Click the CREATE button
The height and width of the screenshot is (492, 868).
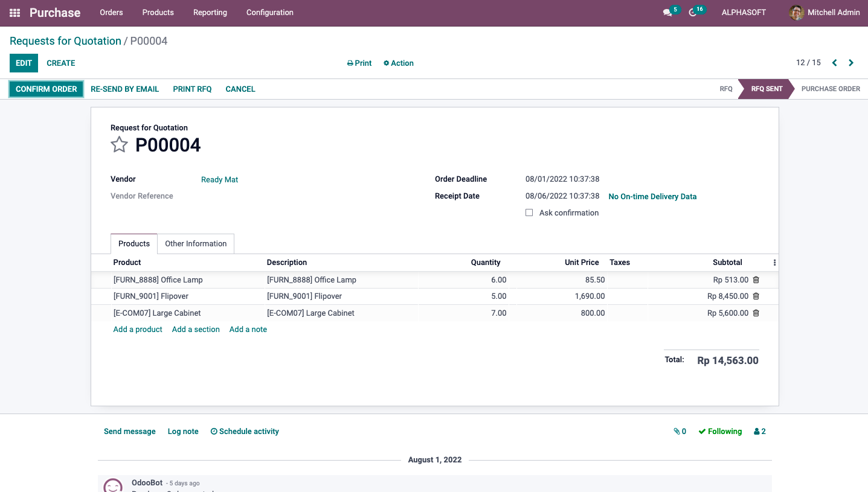[61, 63]
